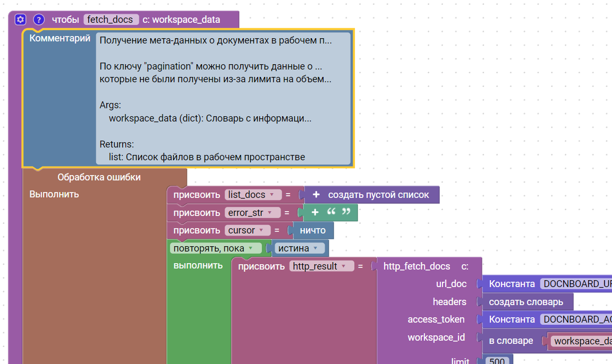
Task: Click plus icon on the empty string block
Action: [x=315, y=212]
